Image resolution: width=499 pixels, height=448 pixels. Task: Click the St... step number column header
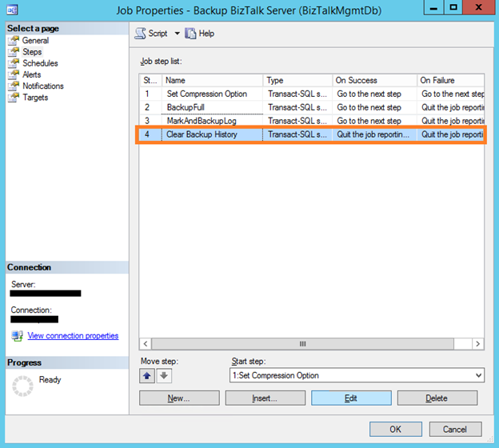[x=151, y=80]
